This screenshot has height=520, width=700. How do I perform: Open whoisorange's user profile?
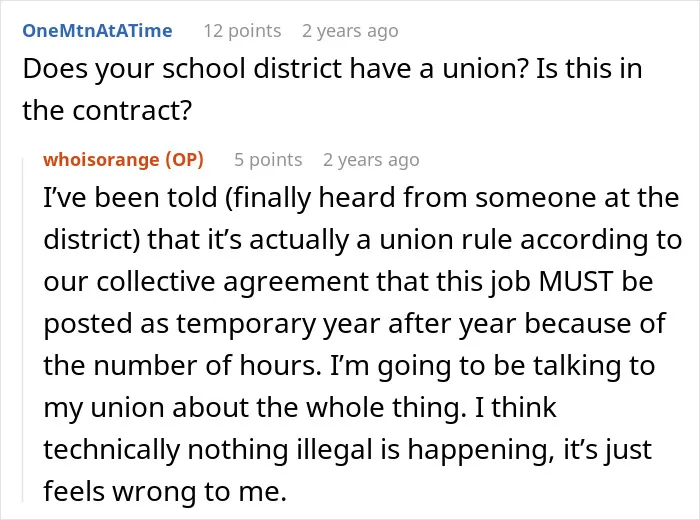coord(101,159)
